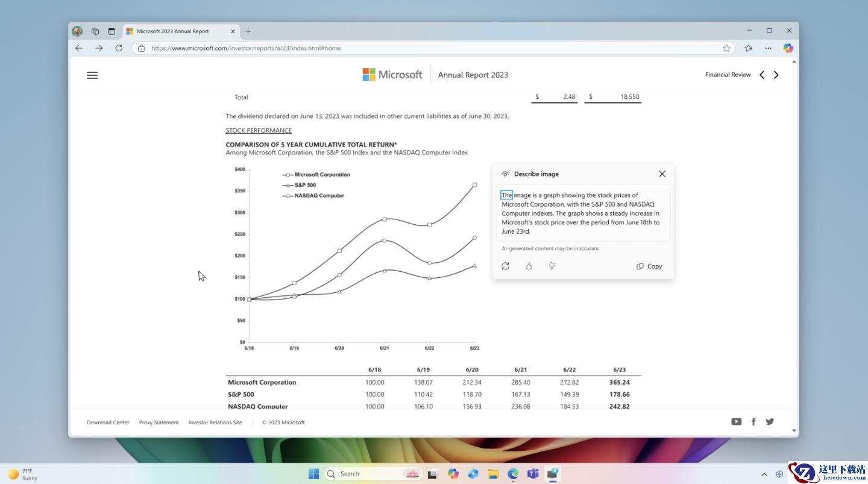The image size is (868, 484).
Task: Give thumbs up to the description
Action: (529, 266)
